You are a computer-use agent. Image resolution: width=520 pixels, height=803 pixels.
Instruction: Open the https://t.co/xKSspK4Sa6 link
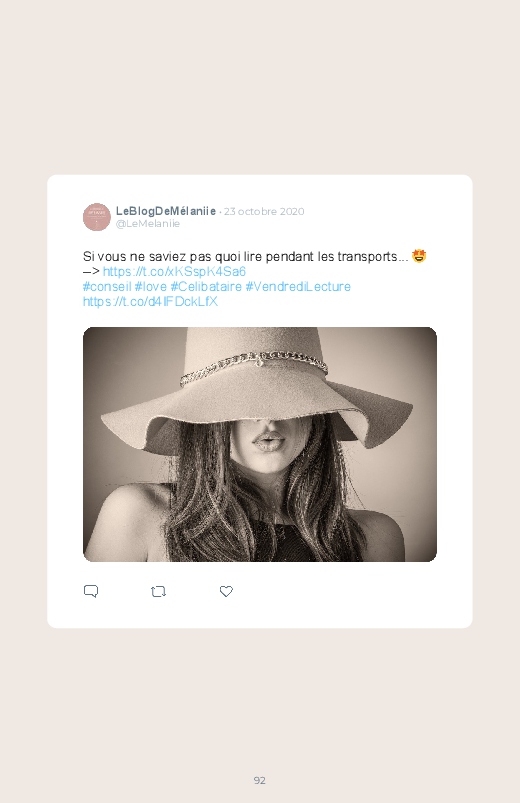click(x=174, y=271)
